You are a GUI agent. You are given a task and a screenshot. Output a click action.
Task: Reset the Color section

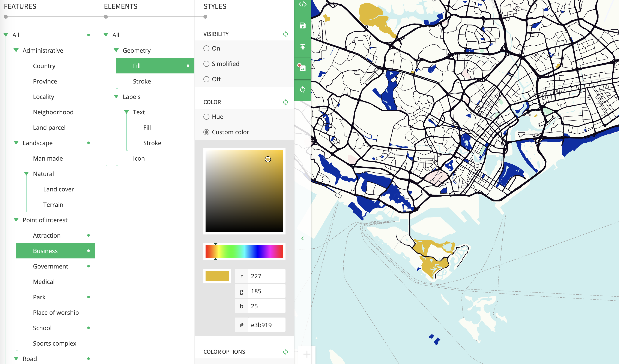pyautogui.click(x=285, y=102)
